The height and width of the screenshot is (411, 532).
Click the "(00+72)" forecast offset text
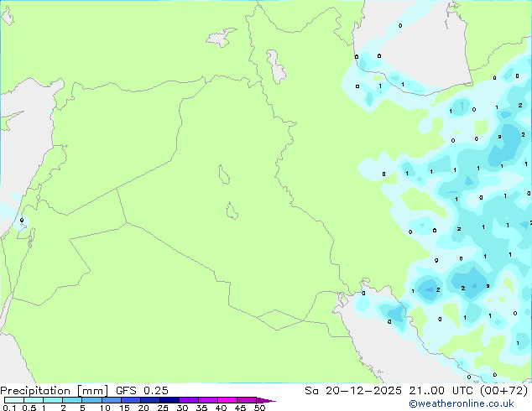click(503, 391)
